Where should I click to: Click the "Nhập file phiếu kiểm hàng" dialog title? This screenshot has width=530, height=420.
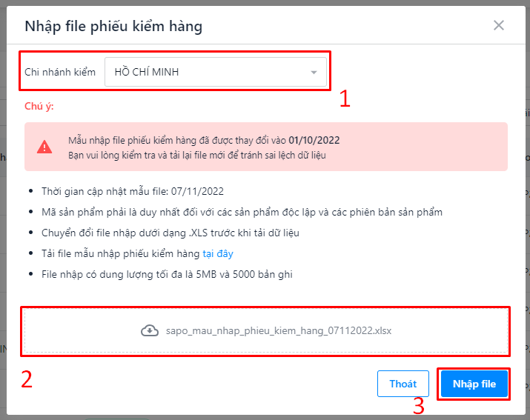point(113,27)
